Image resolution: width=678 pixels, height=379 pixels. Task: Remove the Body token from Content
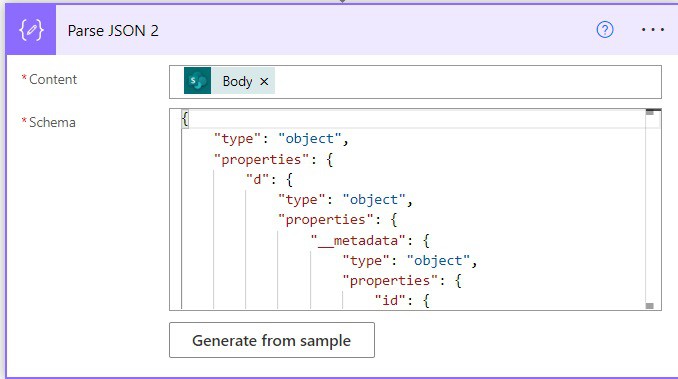264,81
